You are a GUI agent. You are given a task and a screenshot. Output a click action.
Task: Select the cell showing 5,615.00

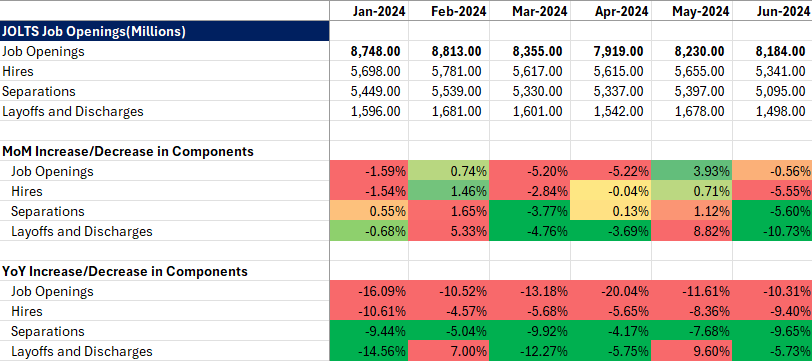(611, 71)
